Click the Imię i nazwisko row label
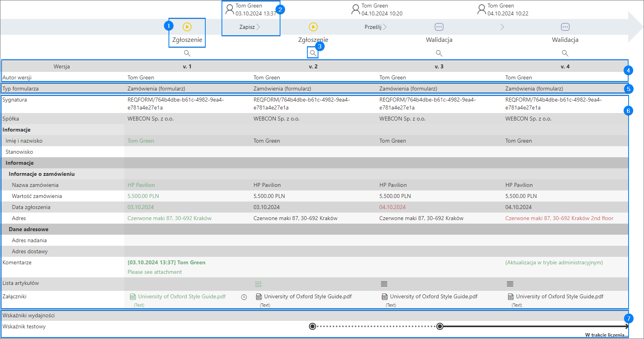The width and height of the screenshot is (644, 339). [x=24, y=141]
